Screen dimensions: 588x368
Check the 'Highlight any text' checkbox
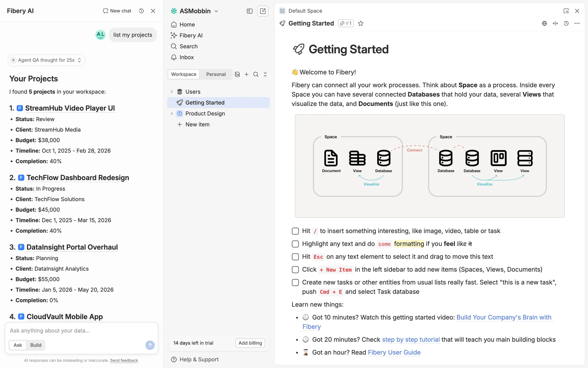click(x=295, y=244)
